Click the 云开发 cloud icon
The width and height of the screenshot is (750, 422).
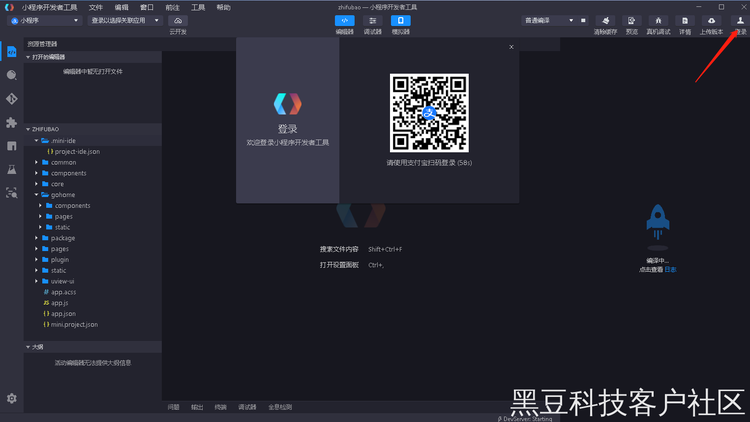[178, 21]
